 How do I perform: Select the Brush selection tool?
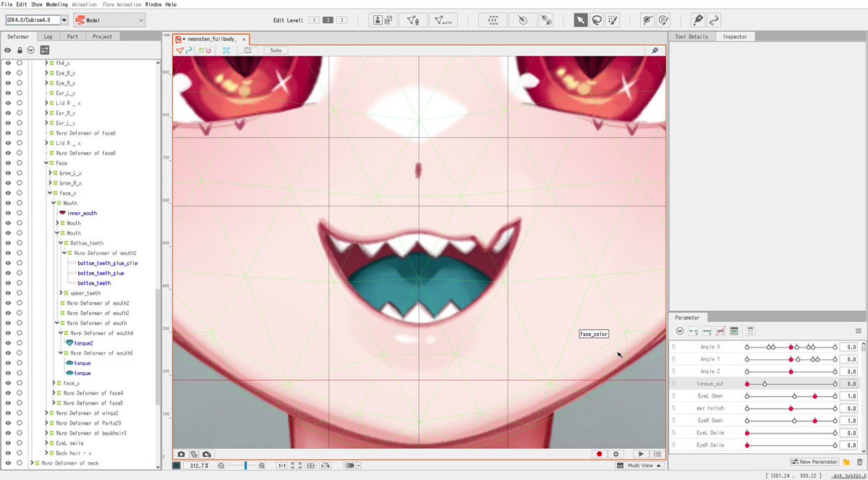tap(613, 20)
